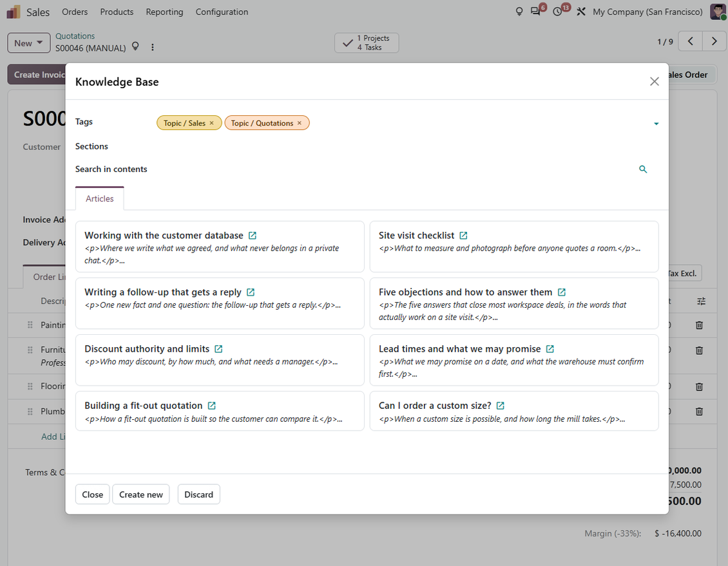The width and height of the screenshot is (728, 566).
Task: Open the user avatar menu
Action: [x=718, y=12]
